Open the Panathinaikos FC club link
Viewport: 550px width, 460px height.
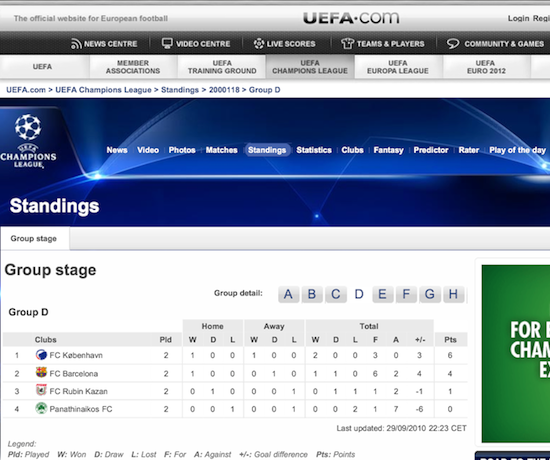81,409
